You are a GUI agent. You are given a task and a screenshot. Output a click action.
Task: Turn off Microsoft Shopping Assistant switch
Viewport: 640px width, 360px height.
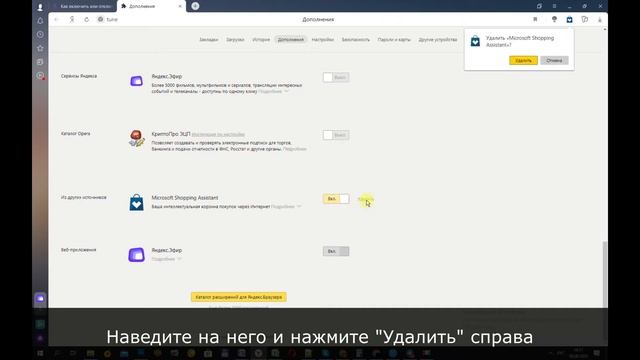(x=336, y=199)
